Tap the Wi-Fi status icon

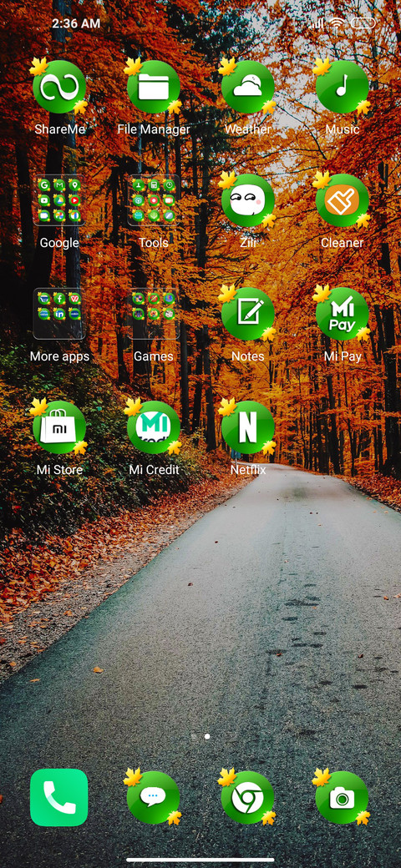[336, 23]
